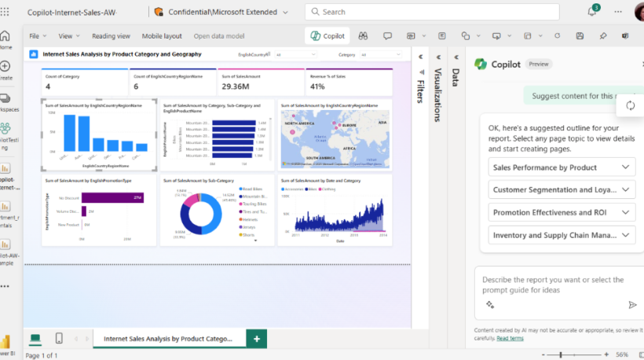Increase zoom with the plus button

coord(606,354)
